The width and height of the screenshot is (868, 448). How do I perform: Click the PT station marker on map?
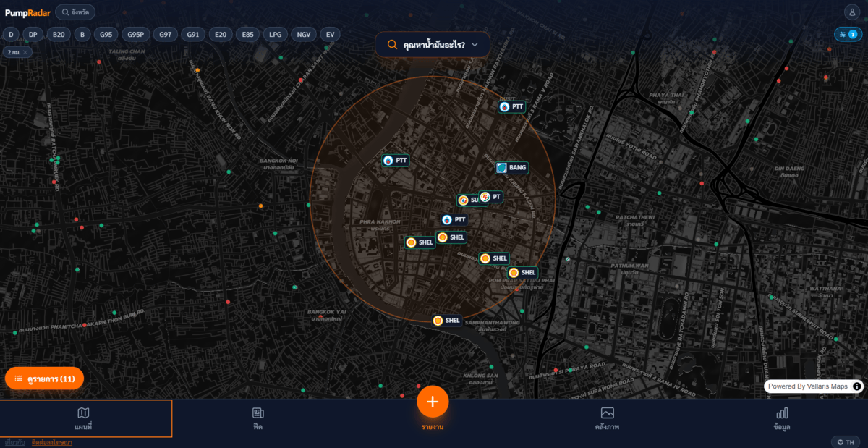(491, 197)
